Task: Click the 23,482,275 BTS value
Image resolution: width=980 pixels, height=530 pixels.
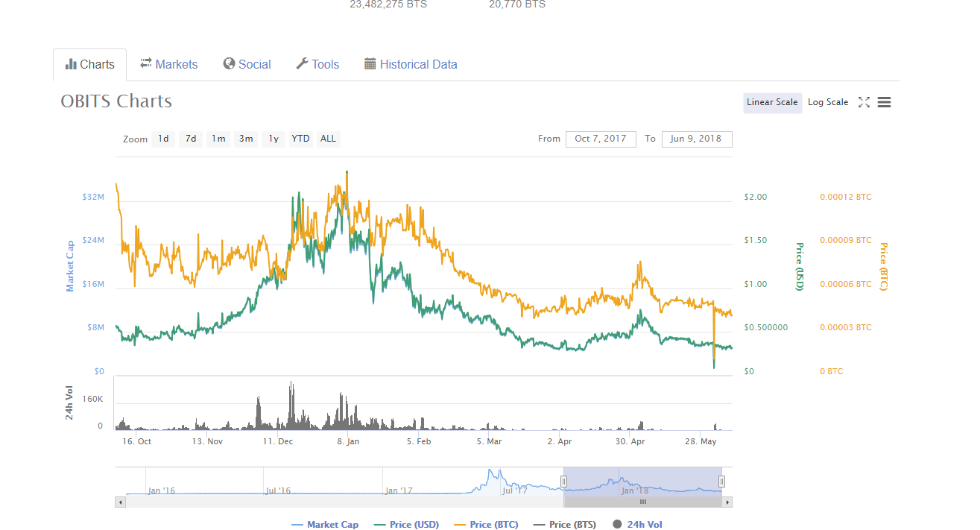Action: pyautogui.click(x=388, y=4)
